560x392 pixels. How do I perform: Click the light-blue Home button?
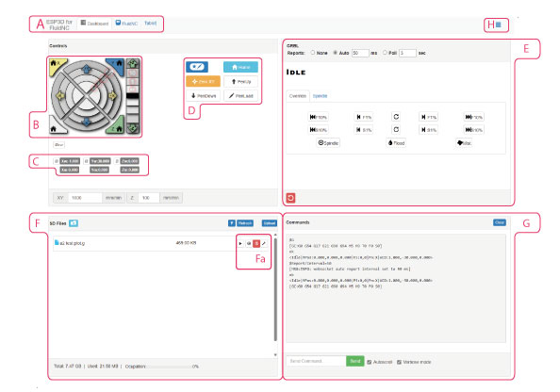240,67
